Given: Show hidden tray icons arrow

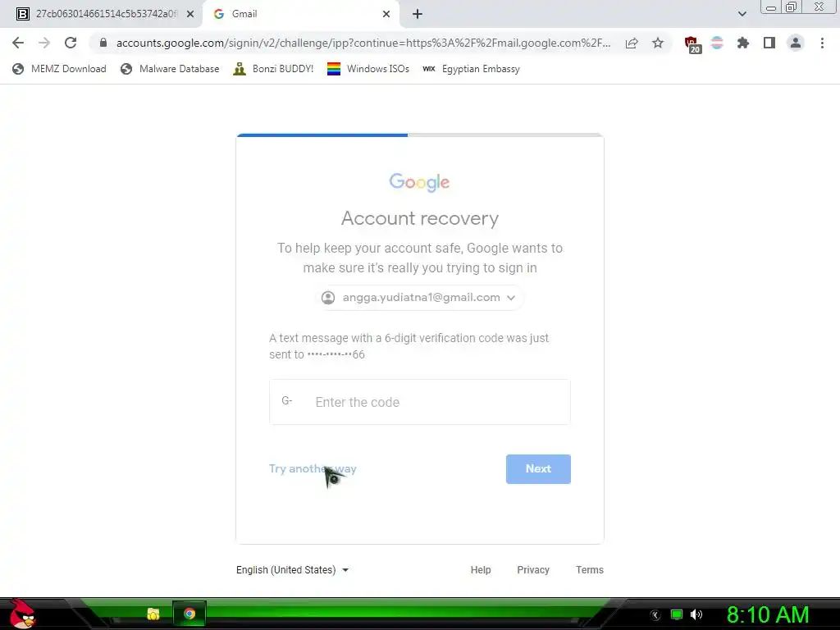Looking at the screenshot, I should click(655, 615).
